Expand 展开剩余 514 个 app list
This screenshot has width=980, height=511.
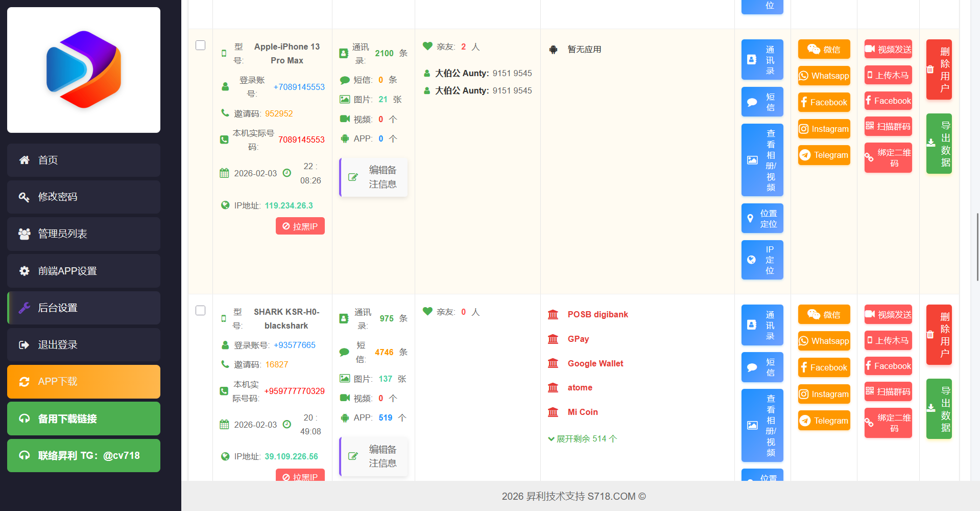click(x=582, y=439)
